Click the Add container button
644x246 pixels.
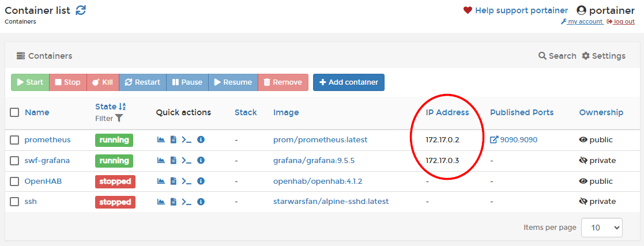point(349,82)
